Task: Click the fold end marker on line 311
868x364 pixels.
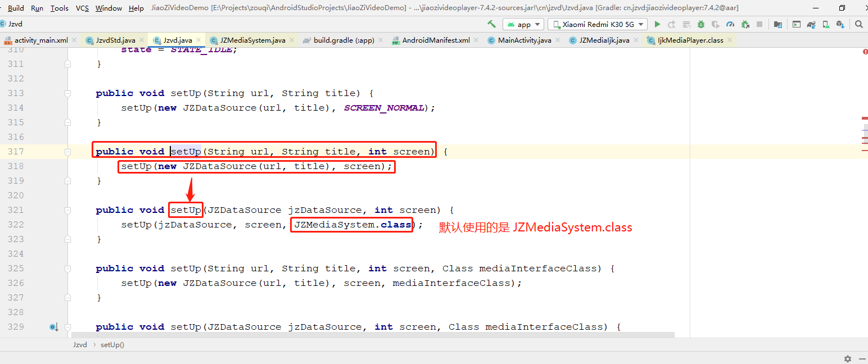Action: [x=67, y=64]
